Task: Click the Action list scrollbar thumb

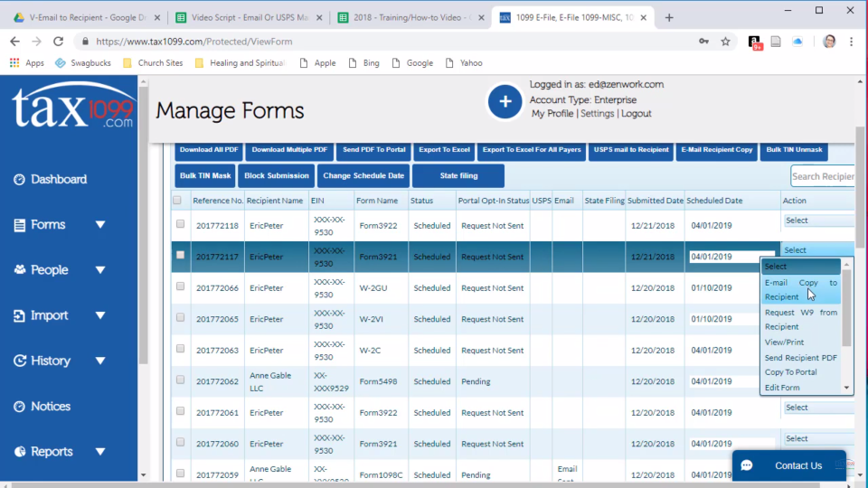Action: [x=846, y=307]
